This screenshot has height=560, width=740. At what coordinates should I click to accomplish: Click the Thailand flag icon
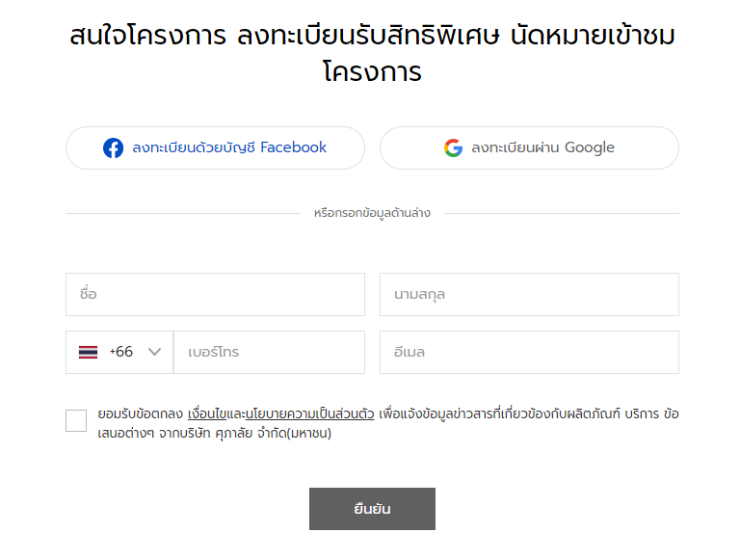(89, 352)
